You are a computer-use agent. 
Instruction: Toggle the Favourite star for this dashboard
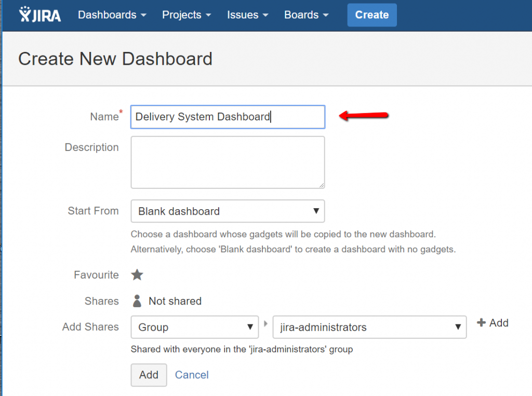(x=137, y=275)
